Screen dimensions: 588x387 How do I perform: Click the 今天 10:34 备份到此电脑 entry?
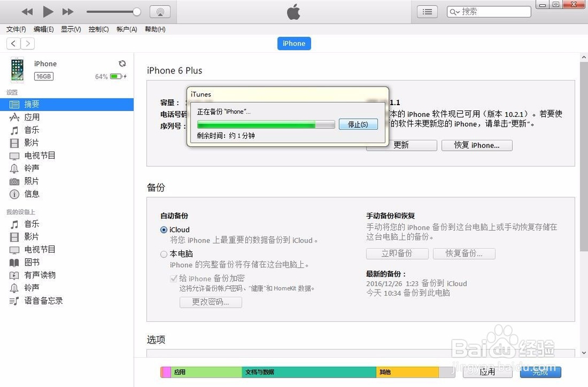click(x=408, y=293)
